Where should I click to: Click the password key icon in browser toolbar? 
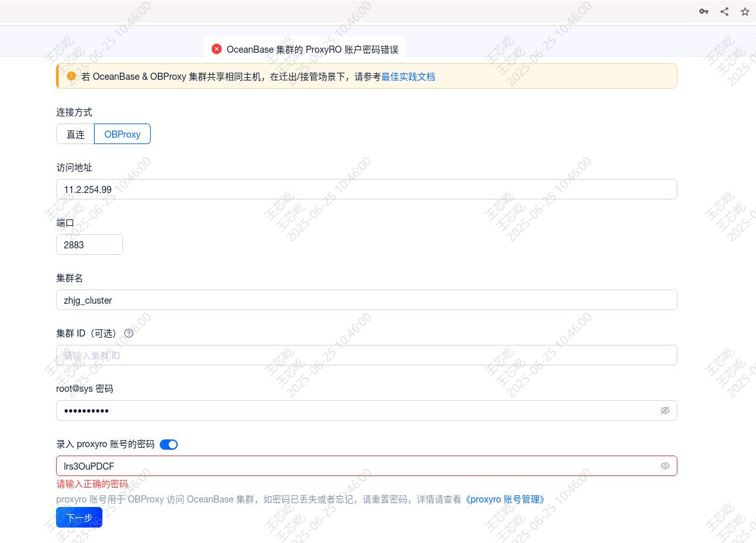[x=703, y=12]
